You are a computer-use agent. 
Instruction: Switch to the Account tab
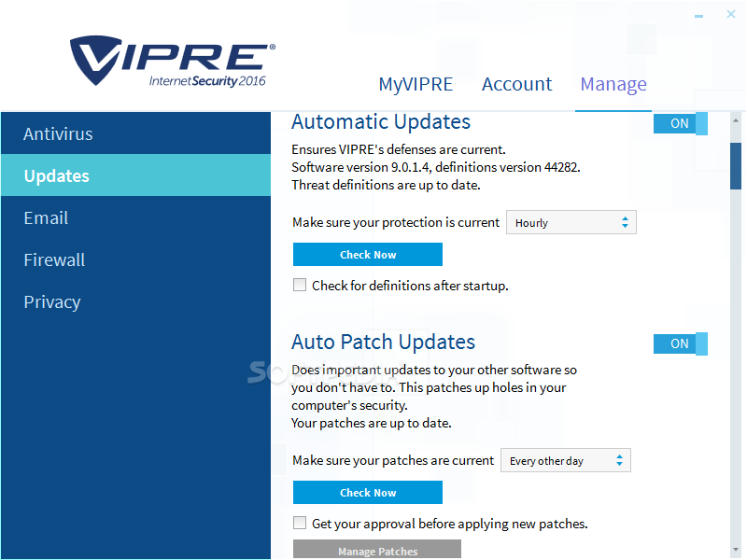pos(516,84)
